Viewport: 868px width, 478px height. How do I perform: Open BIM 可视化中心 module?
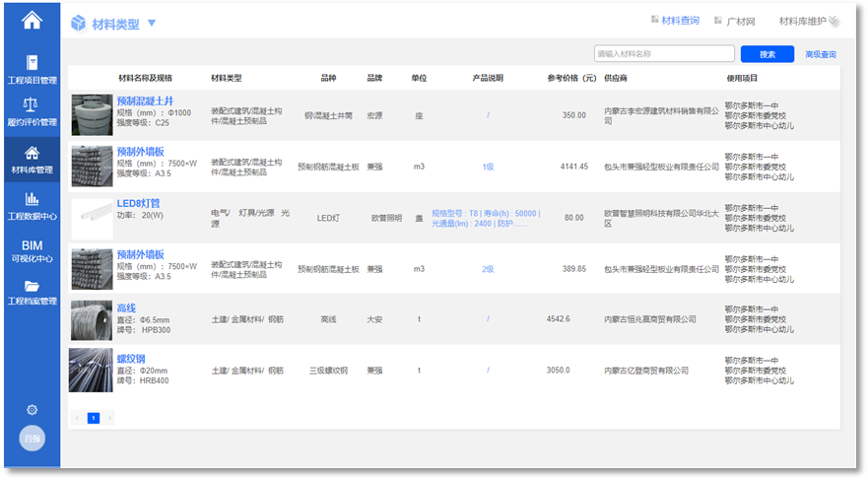(33, 251)
